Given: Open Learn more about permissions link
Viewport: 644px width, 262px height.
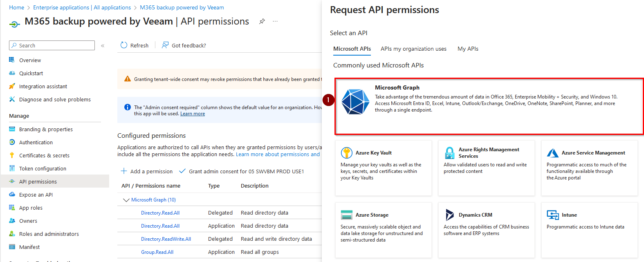Looking at the screenshot, I should (278, 154).
